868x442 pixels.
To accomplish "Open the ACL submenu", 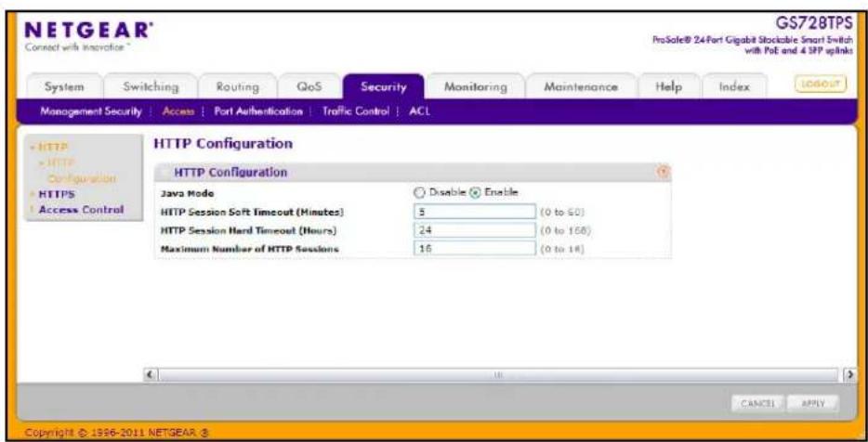I will 419,111.
